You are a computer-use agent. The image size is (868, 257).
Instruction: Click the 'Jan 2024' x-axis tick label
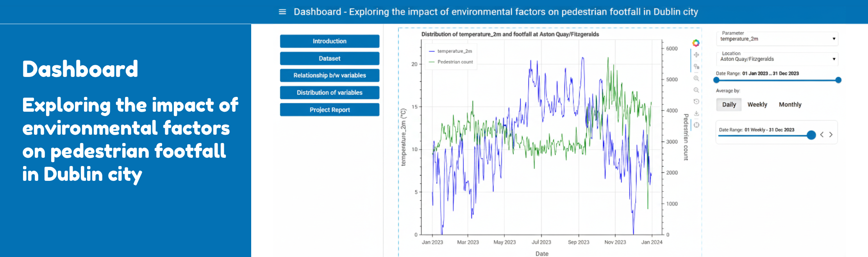(x=652, y=242)
